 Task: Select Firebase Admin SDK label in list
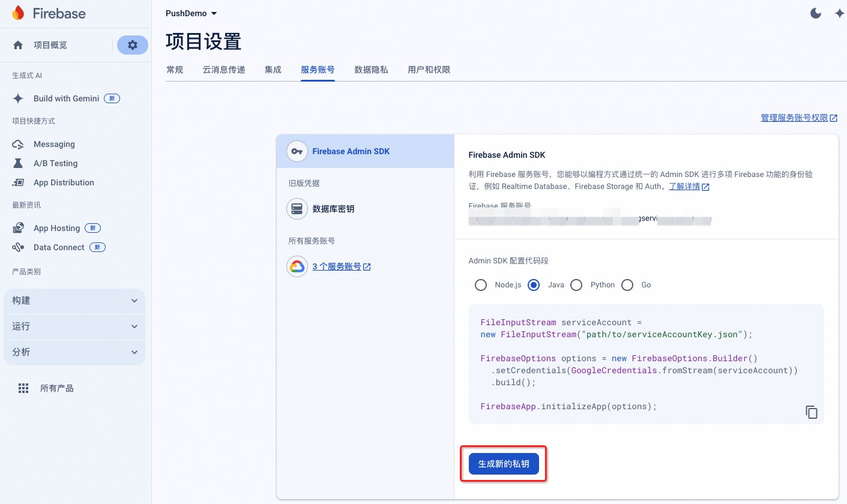coord(351,151)
